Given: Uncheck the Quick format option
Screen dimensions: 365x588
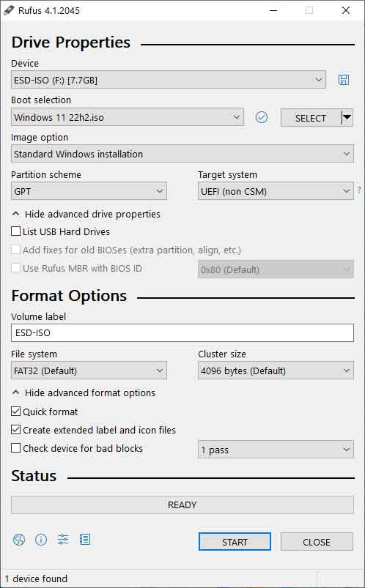Looking at the screenshot, I should tap(15, 412).
